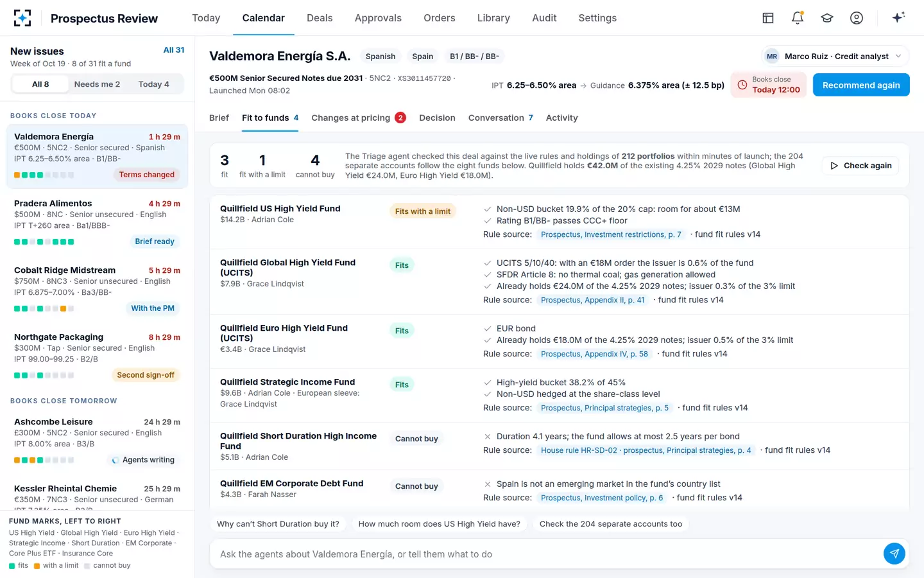Click Valdemora Energía's colored fund marks strip

pyautogui.click(x=44, y=175)
